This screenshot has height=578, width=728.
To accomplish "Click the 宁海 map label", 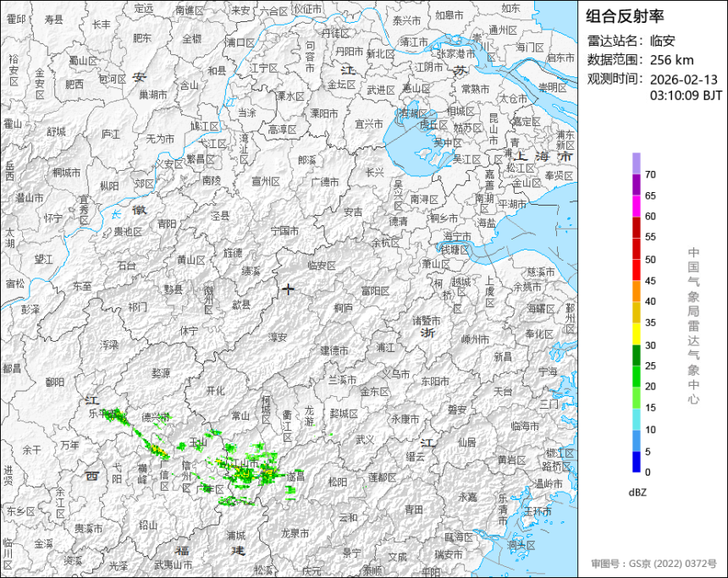I will click(x=548, y=372).
